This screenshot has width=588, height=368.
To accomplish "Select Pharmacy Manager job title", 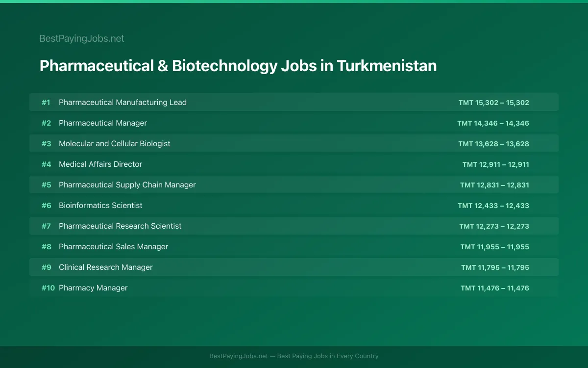I will point(93,288).
